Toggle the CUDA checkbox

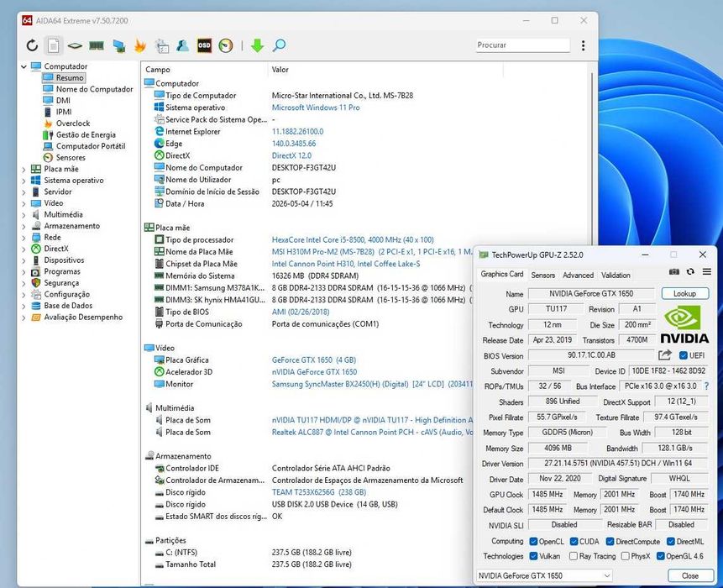pyautogui.click(x=574, y=542)
